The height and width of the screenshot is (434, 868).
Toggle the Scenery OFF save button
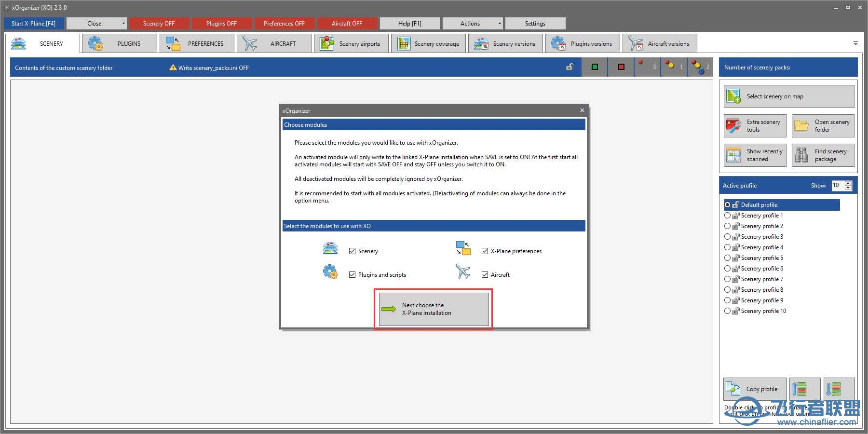(x=159, y=23)
